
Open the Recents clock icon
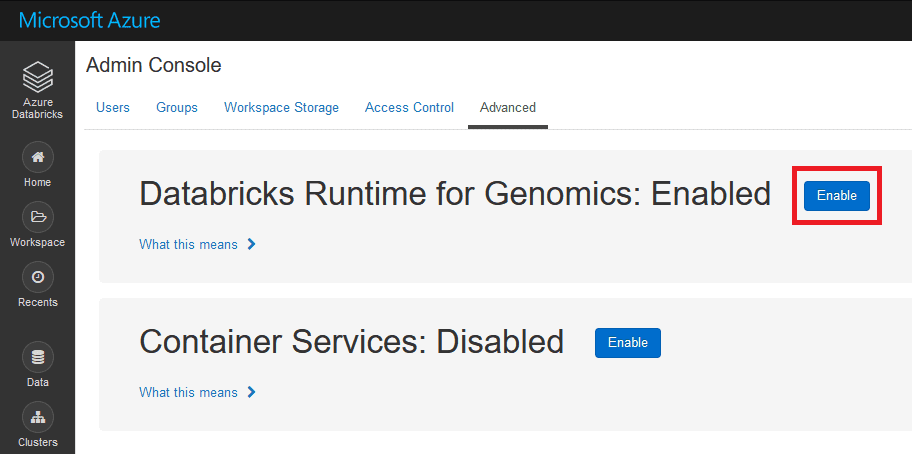pos(38,277)
